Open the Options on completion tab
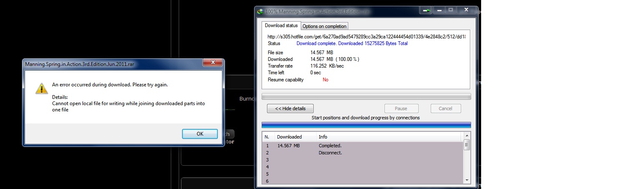The height and width of the screenshot is (189, 644). tap(324, 26)
